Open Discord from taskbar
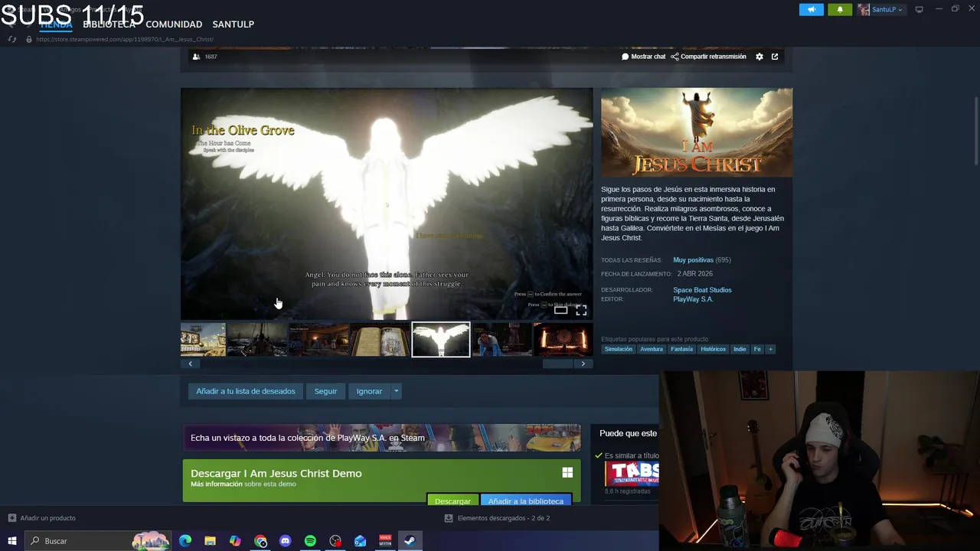The height and width of the screenshot is (551, 980). click(286, 541)
